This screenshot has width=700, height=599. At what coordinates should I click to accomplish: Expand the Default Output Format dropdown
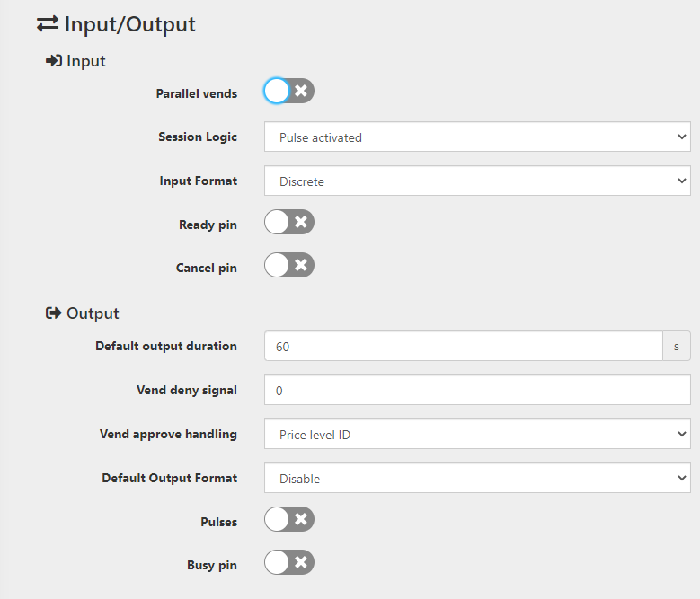(477, 478)
